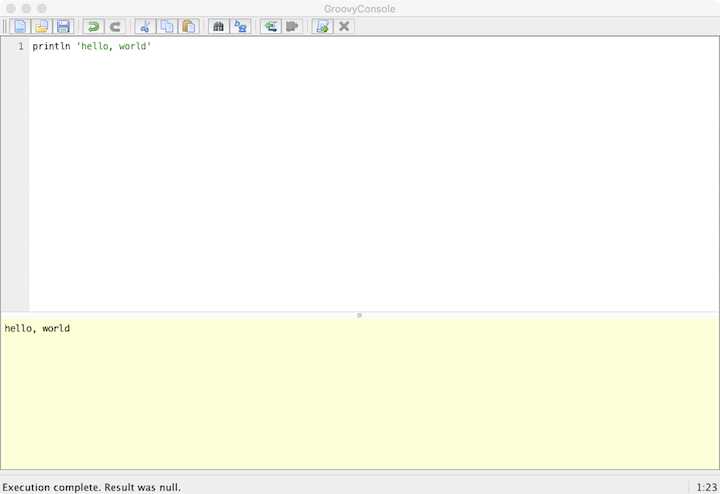Screen dimensions: 720x494
Task: Click the 'hello, world' string literal in editor
Action: coord(114,46)
